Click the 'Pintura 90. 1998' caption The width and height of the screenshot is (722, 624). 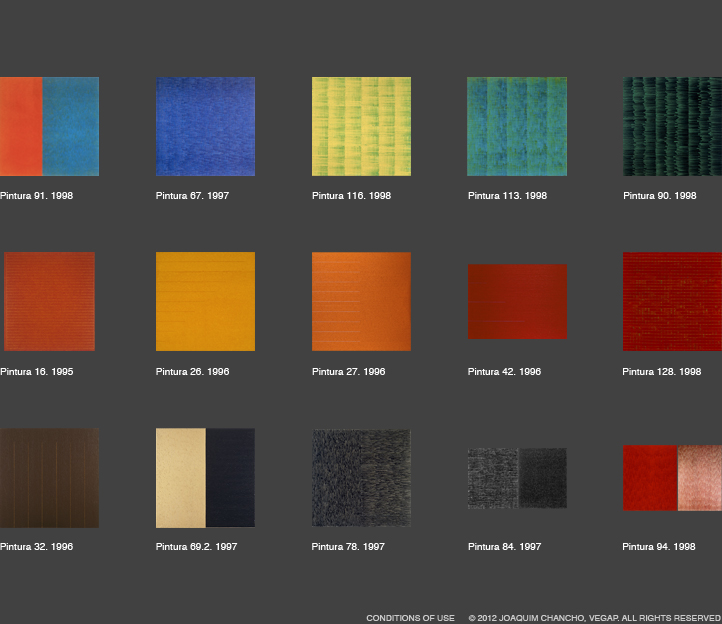tap(659, 196)
